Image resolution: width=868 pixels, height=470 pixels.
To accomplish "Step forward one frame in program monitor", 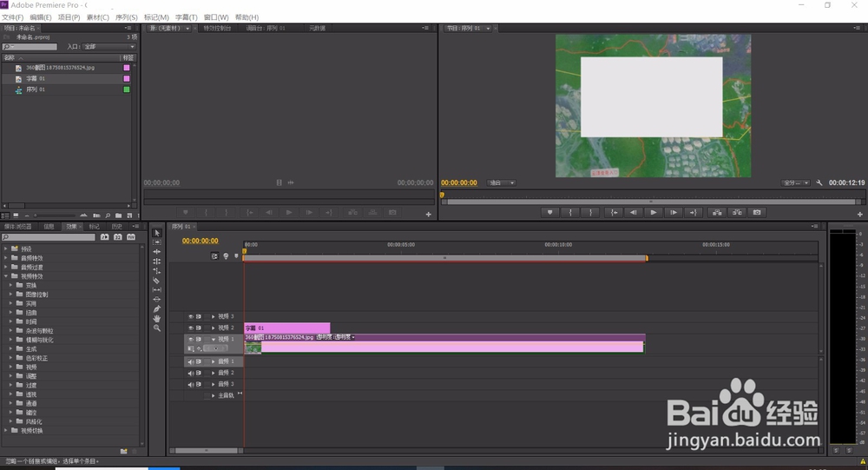I will coord(674,212).
